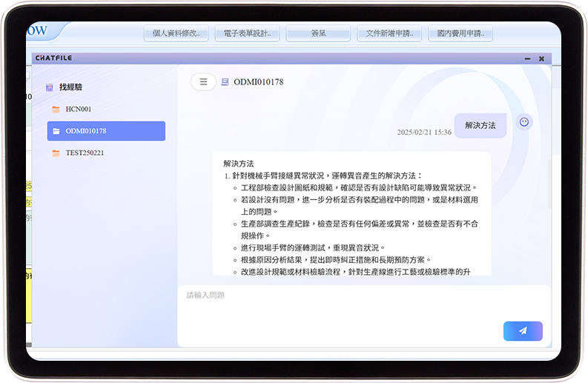Open the 國內費用申請 tab

tap(460, 33)
